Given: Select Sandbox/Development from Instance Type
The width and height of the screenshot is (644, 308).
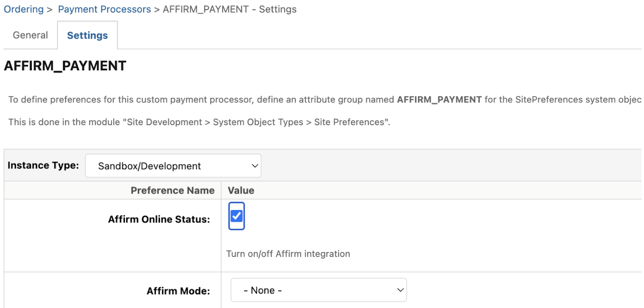Looking at the screenshot, I should pos(173,166).
